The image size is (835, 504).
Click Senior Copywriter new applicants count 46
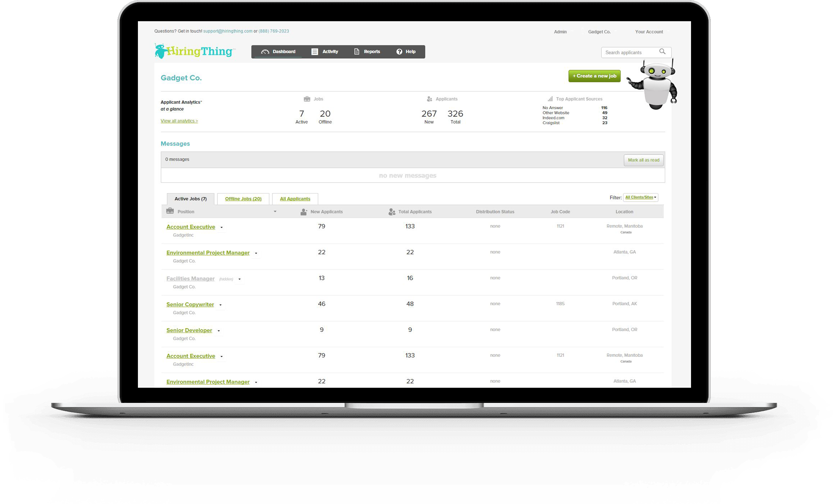[322, 304]
